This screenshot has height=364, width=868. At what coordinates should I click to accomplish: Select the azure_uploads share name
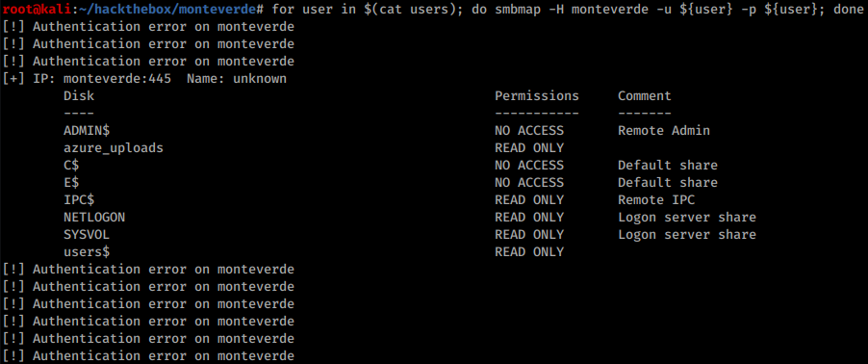pos(114,148)
